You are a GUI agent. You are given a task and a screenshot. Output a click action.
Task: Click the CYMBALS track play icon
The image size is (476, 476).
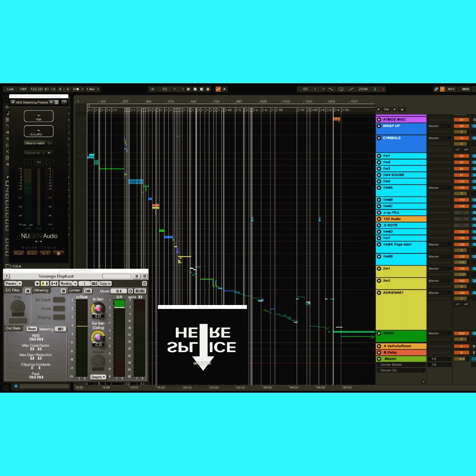point(379,138)
